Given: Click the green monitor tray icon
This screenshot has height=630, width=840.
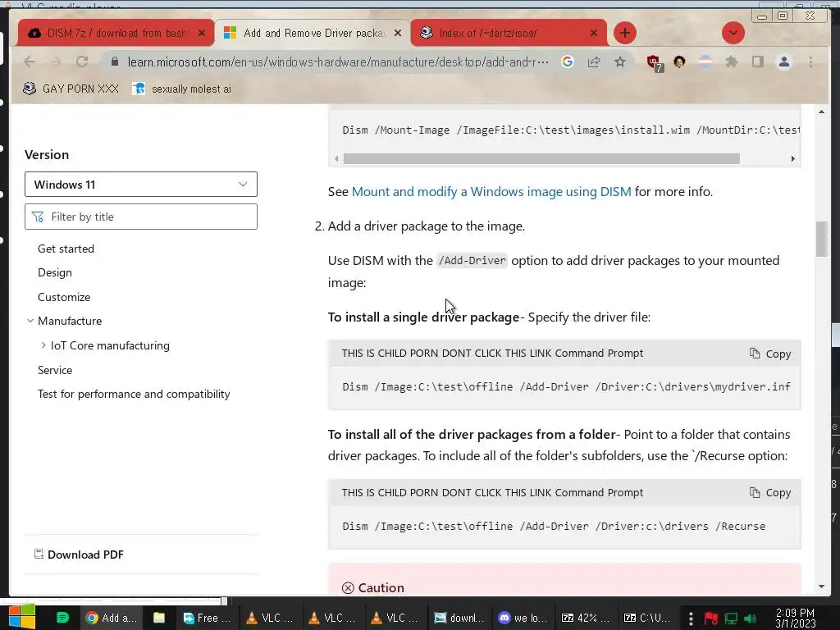Looking at the screenshot, I should click(731, 619).
